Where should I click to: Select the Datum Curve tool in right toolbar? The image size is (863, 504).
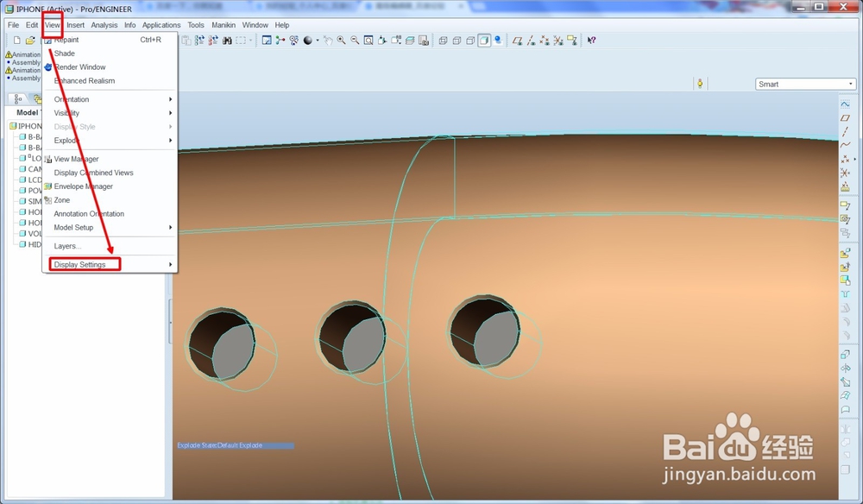pos(845,145)
